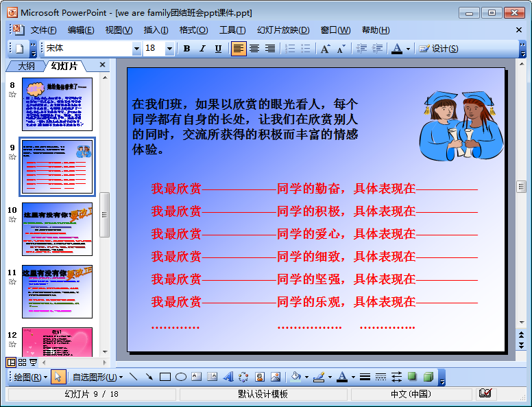The image size is (532, 407).
Task: Insert WordArt
Action: pos(228,377)
